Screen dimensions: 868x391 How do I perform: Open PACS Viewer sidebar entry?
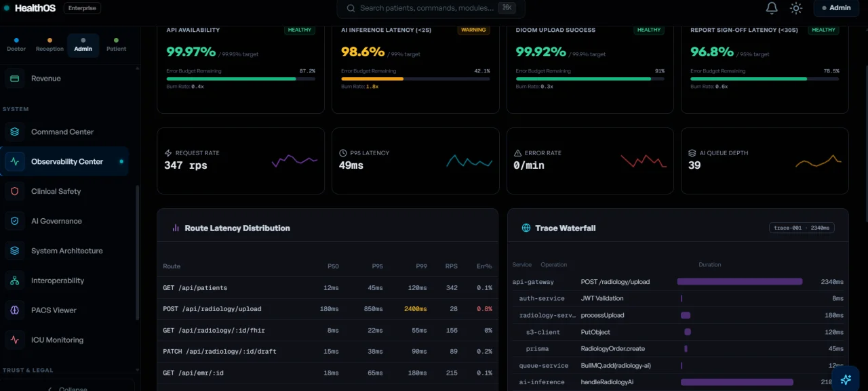point(64,310)
